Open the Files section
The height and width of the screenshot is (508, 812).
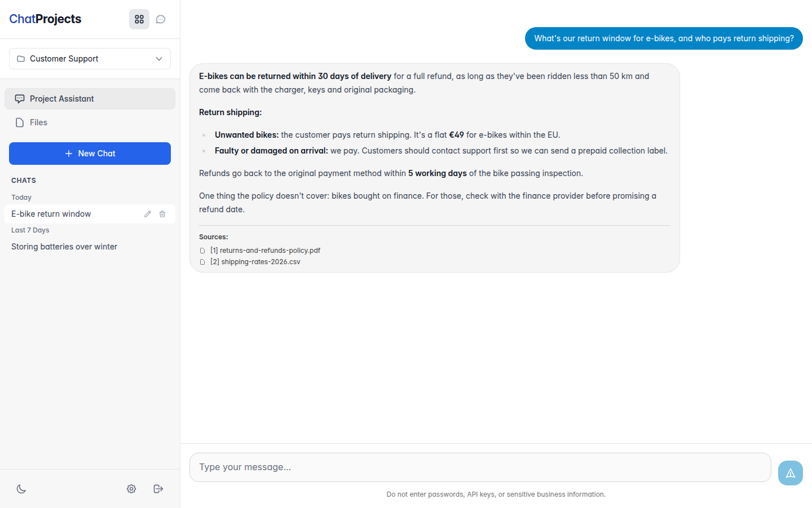click(90, 122)
